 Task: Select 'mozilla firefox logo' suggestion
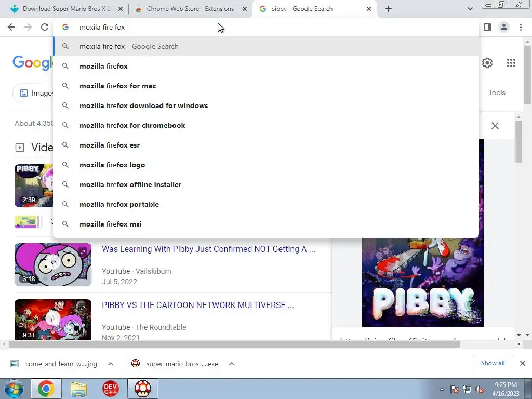coord(266,165)
